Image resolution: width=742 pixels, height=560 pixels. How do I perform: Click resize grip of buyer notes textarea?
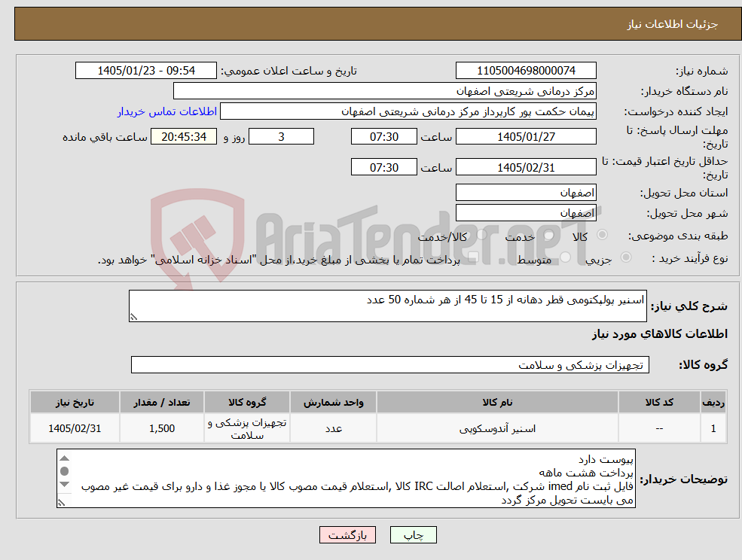click(61, 504)
